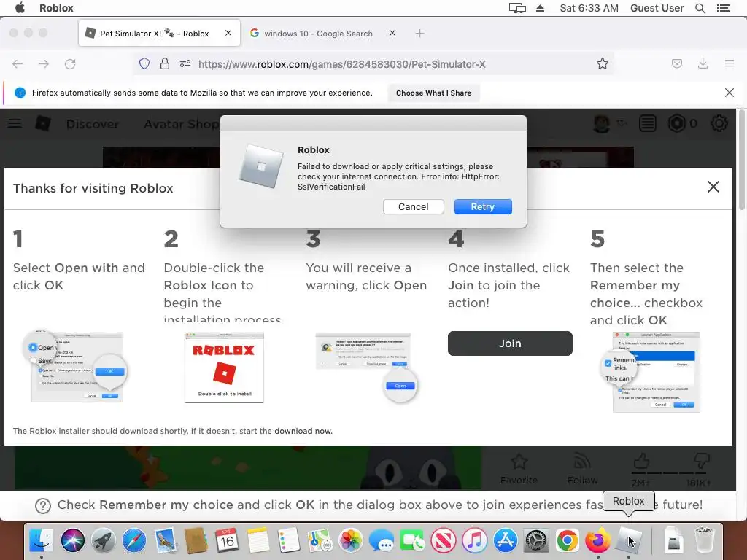Viewport: 747px width, 560px height.
Task: Open Trash in the dock
Action: point(705,540)
